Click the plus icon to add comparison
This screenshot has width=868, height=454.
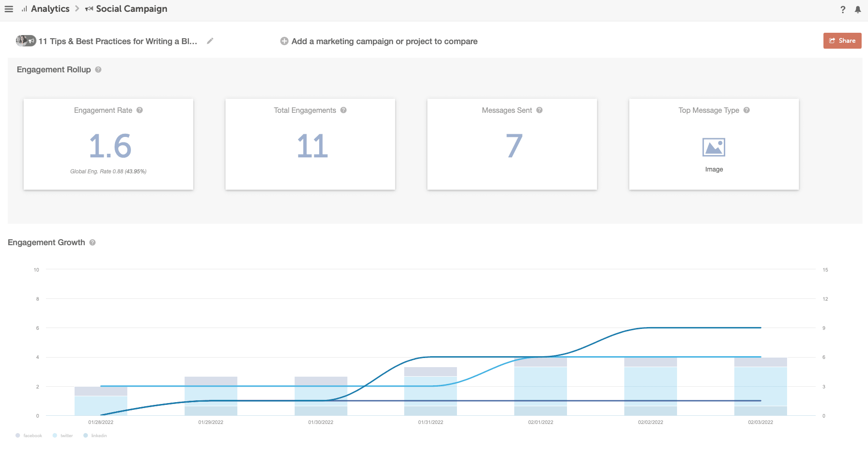284,41
